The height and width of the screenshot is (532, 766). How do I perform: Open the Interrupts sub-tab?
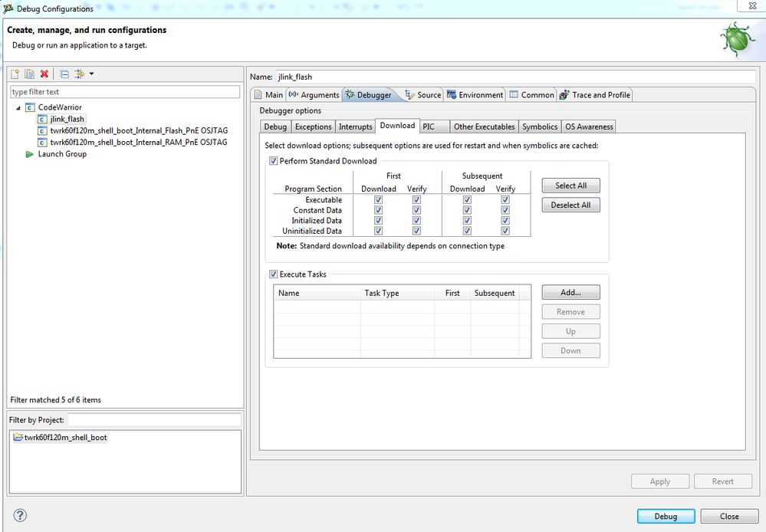click(x=356, y=126)
